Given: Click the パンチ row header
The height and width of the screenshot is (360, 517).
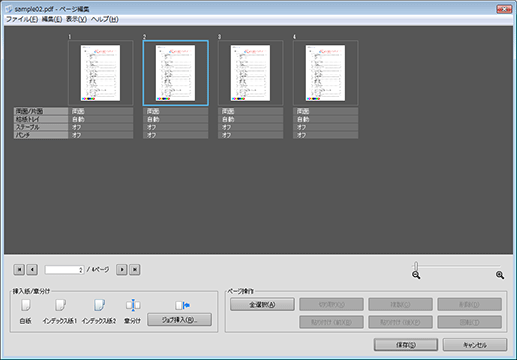Looking at the screenshot, I should click(x=41, y=135).
